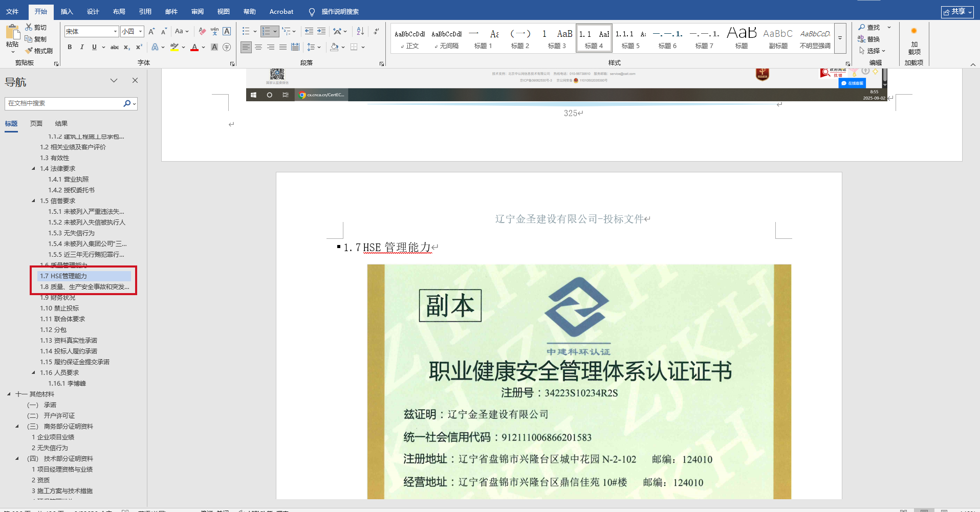Apply the red font color
Screen dimensions: 980x512
pyautogui.click(x=194, y=47)
